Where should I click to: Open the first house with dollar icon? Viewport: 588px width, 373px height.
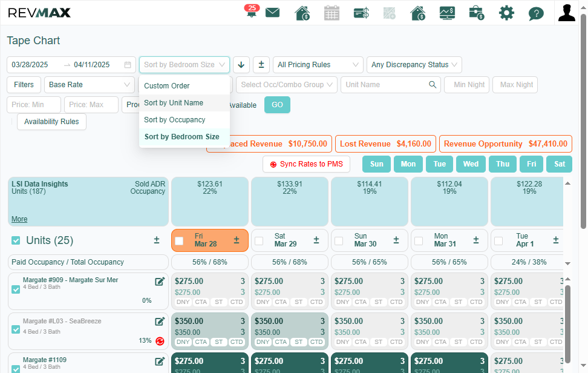[302, 13]
